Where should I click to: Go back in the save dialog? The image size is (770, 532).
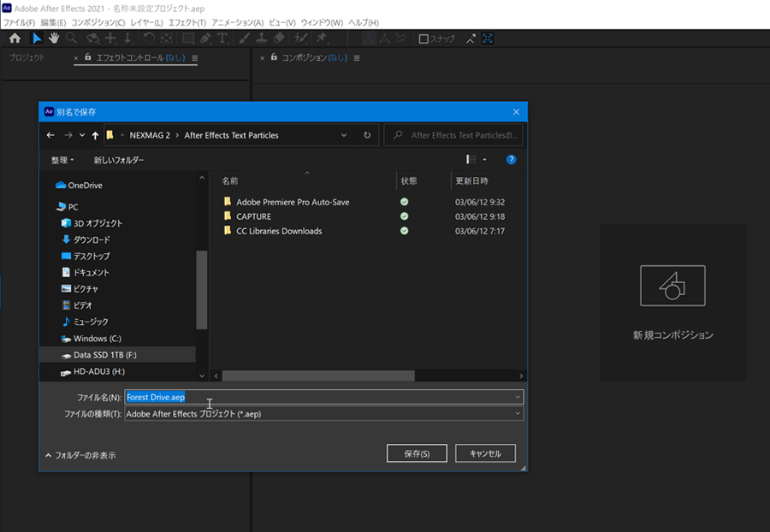pos(50,135)
